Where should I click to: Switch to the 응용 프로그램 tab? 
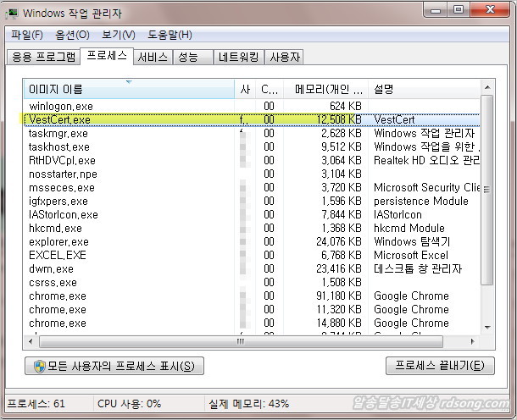click(42, 58)
